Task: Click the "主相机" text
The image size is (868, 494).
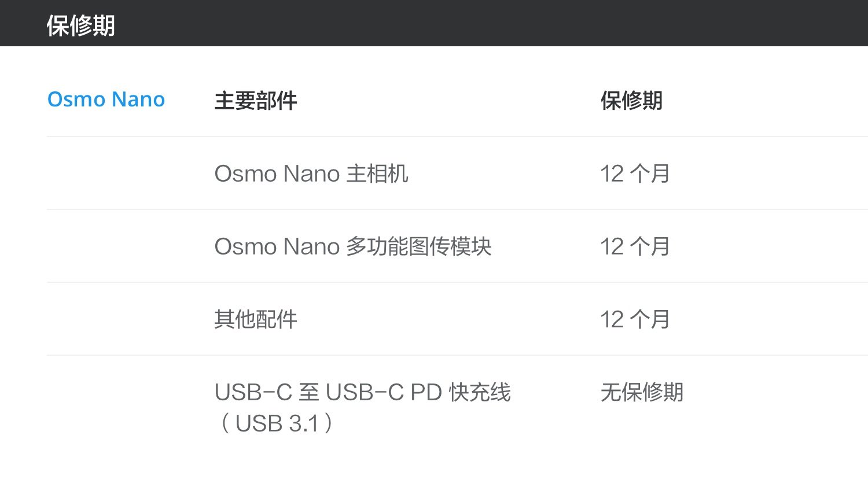Action: point(377,174)
